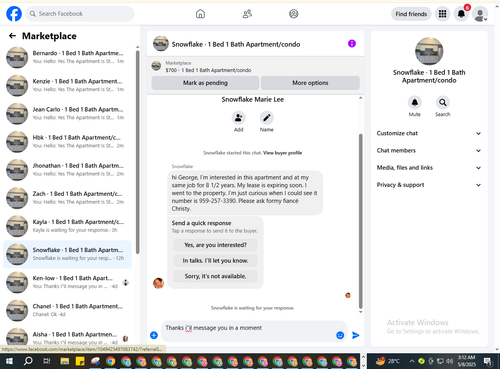Open the Chanel conversation
The height and width of the screenshot is (369, 500).
pos(68,310)
